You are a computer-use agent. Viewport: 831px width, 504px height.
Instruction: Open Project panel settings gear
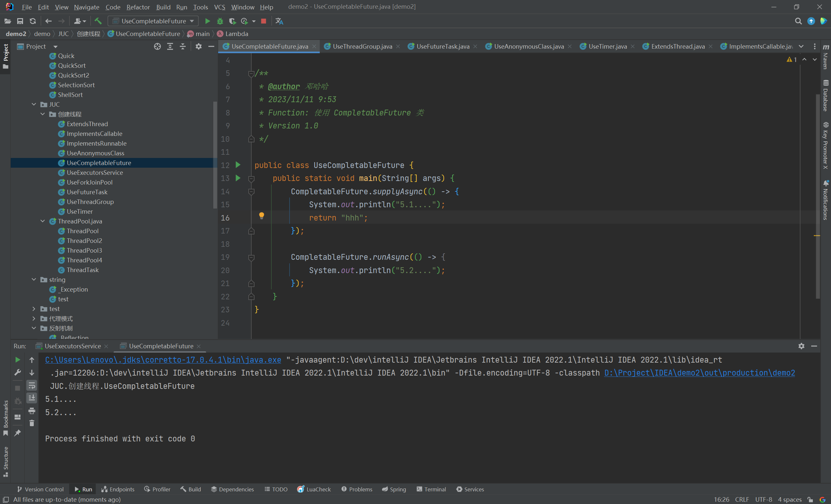point(199,46)
